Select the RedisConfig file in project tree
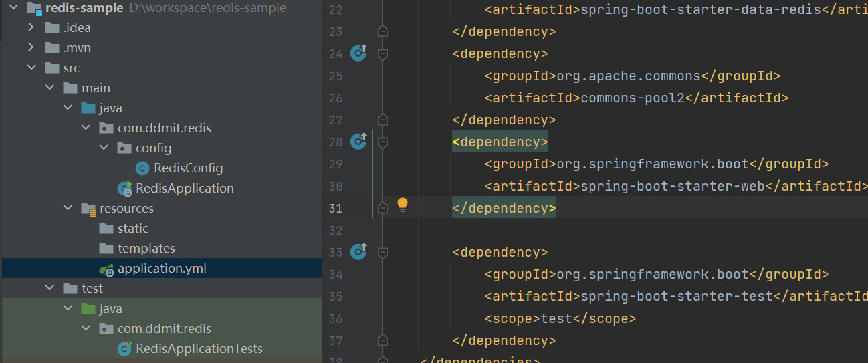The height and width of the screenshot is (363, 868). [188, 168]
